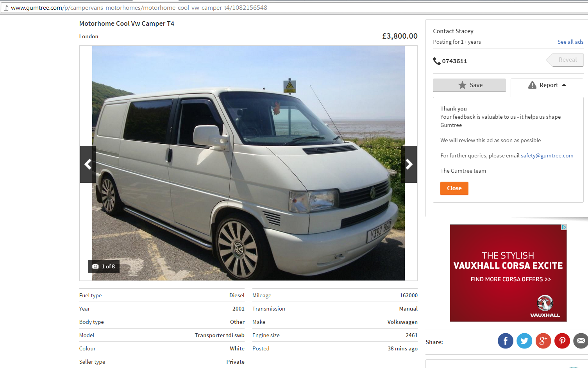Share the ad on Facebook
The height and width of the screenshot is (368, 588).
coord(505,341)
